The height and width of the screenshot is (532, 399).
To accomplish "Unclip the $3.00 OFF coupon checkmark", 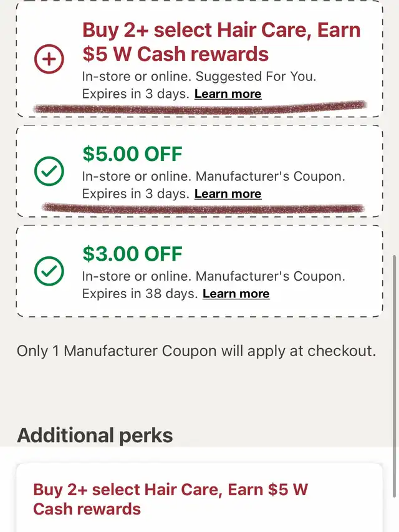I will pos(49,271).
